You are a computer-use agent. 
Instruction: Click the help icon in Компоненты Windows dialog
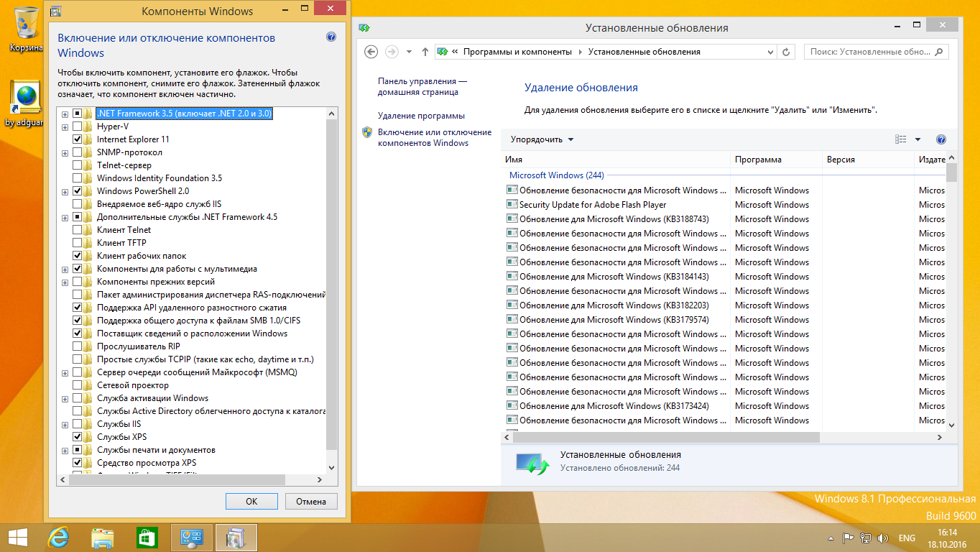tap(331, 37)
